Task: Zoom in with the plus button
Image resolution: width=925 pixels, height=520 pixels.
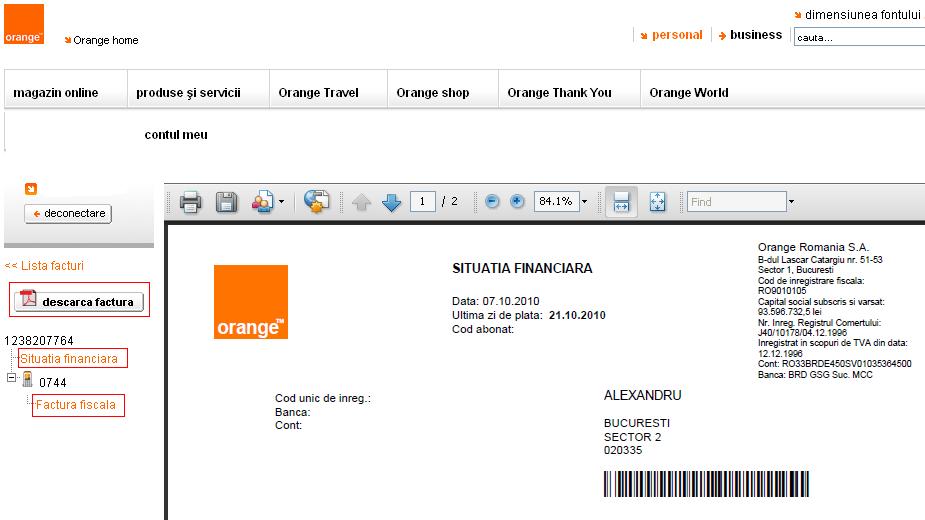Action: tap(517, 202)
